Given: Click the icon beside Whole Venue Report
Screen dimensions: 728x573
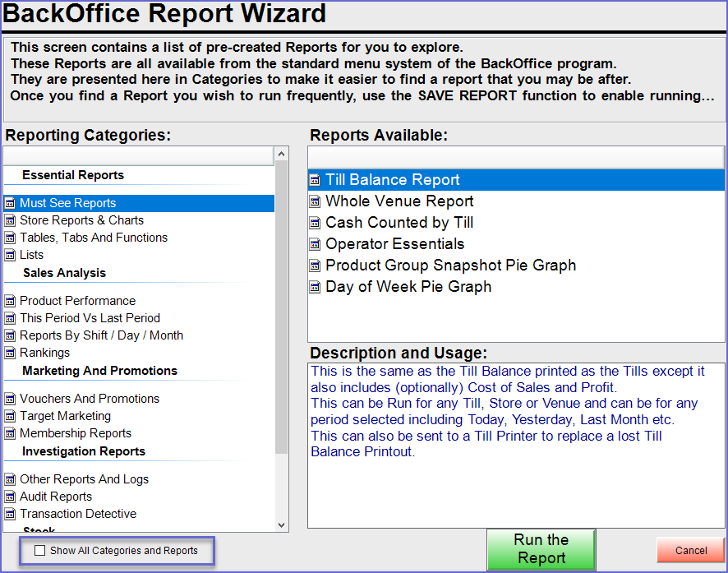Looking at the screenshot, I should (315, 201).
